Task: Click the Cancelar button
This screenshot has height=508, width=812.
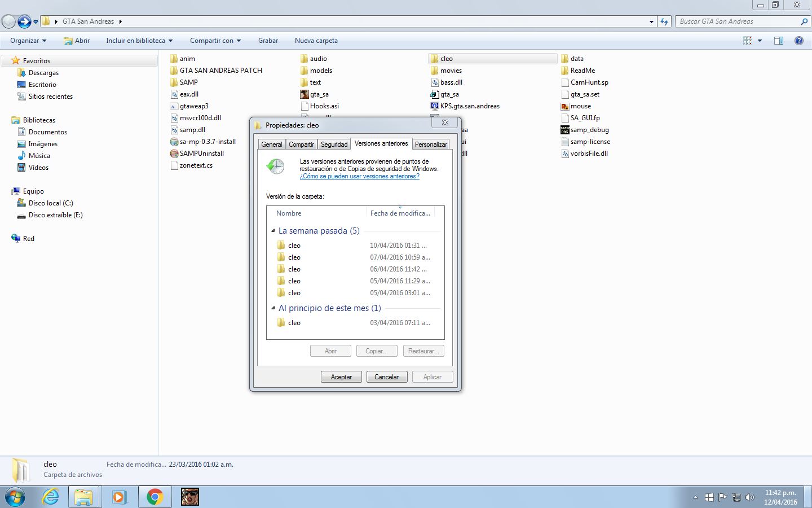Action: tap(387, 377)
